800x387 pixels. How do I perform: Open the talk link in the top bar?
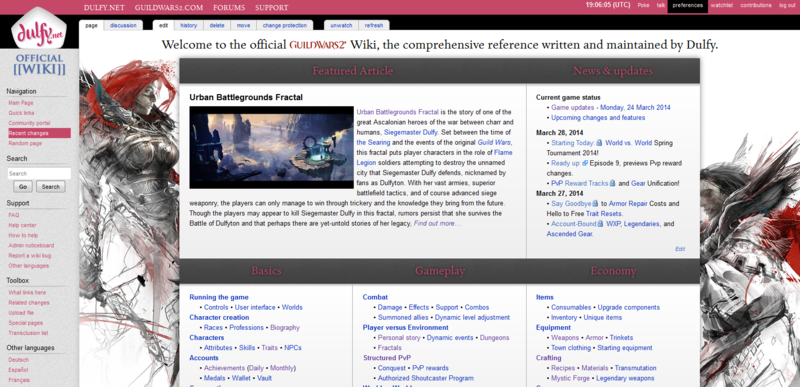(x=661, y=6)
